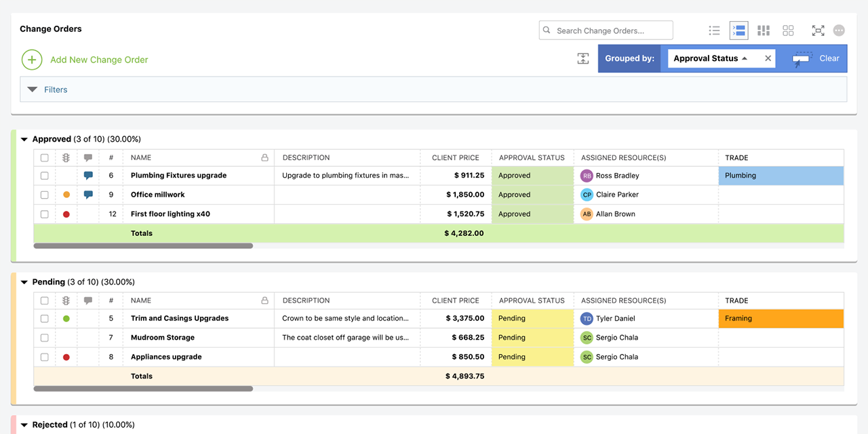The height and width of the screenshot is (434, 868).
Task: Click the green plus add icon
Action: point(32,60)
